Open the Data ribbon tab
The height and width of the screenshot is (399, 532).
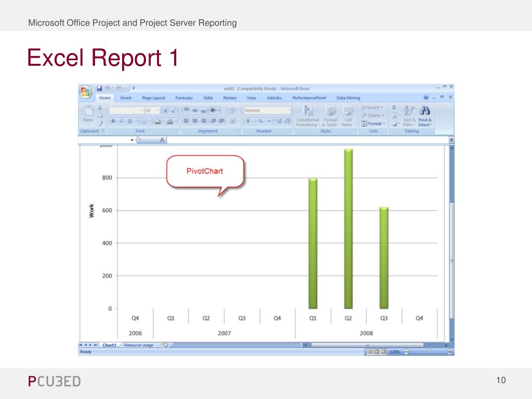point(208,98)
